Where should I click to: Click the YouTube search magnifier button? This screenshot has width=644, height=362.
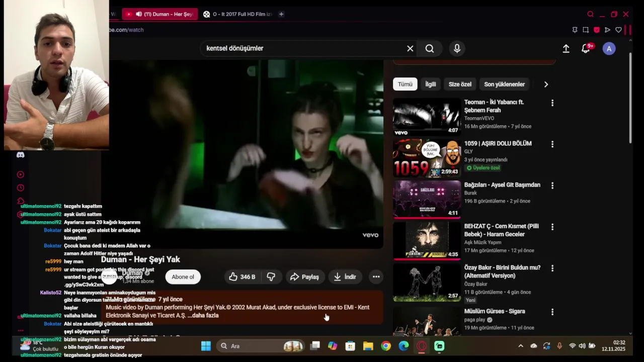point(429,48)
